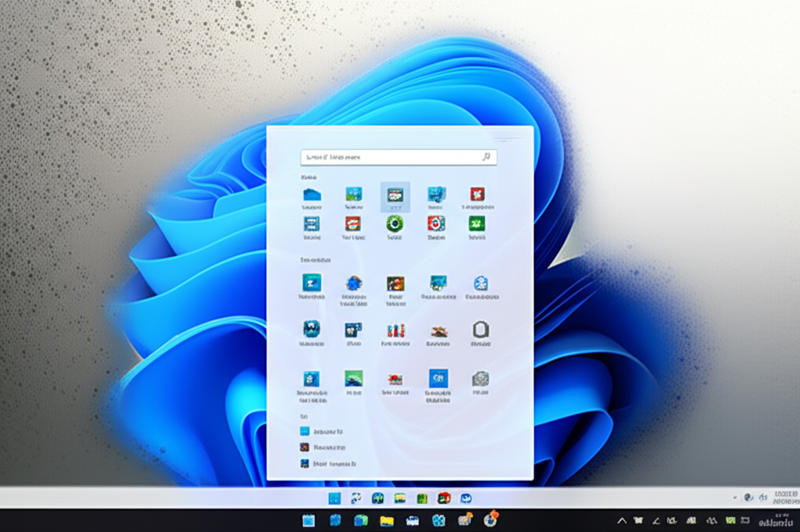Click the Start menu search field
This screenshot has height=532, width=800.
[398, 157]
